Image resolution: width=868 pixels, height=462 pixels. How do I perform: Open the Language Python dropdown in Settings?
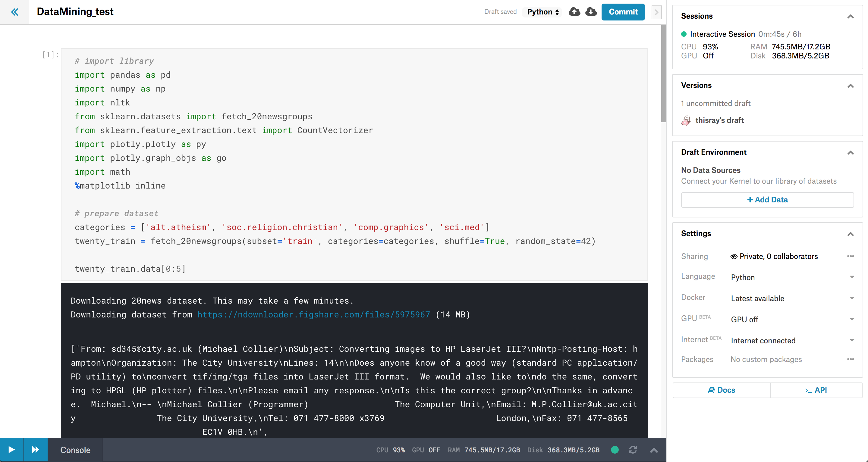click(x=793, y=277)
